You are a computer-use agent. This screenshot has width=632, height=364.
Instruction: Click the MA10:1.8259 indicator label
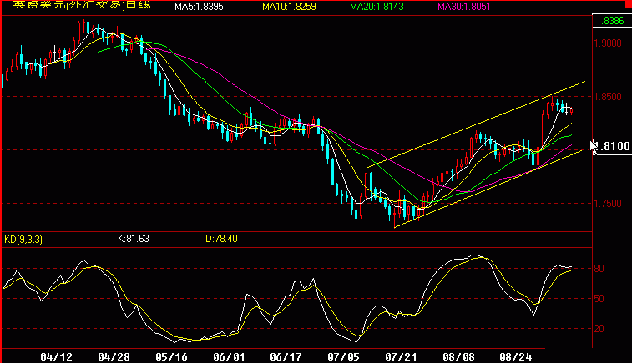tap(289, 7)
